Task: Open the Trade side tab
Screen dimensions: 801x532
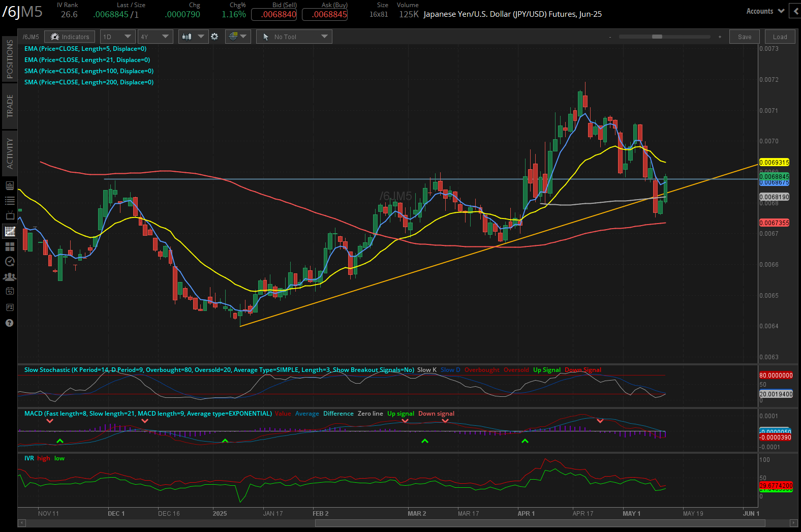Action: [x=10, y=106]
